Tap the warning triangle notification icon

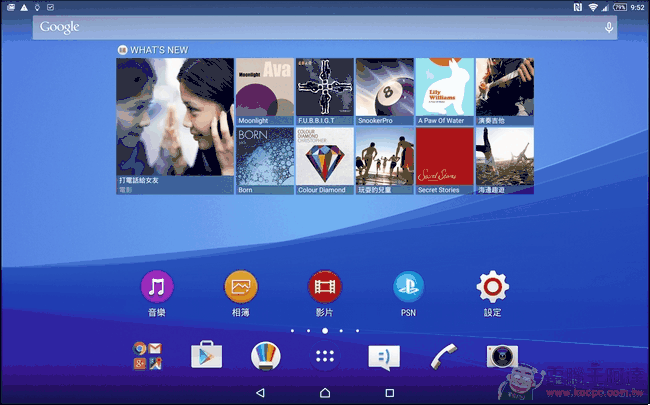tap(24, 7)
